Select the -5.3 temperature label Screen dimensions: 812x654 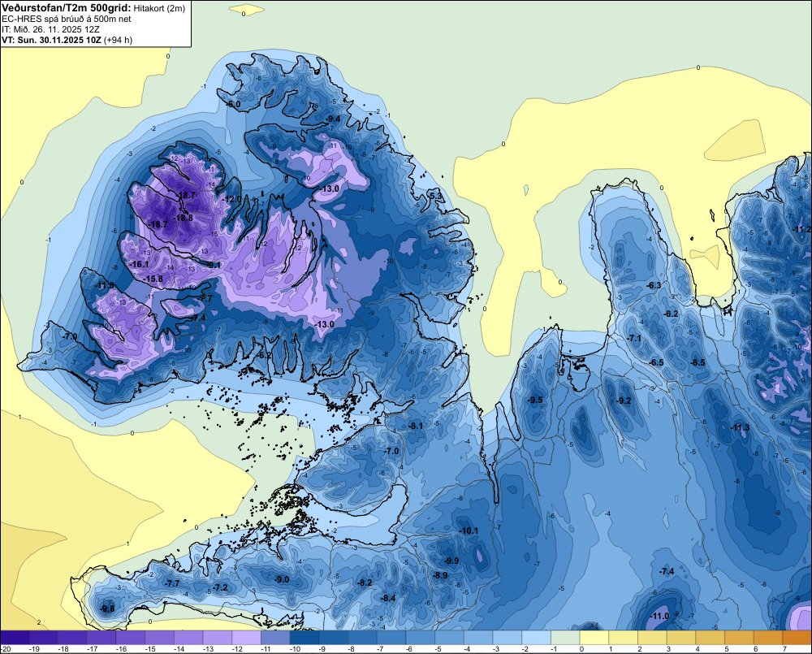(436, 196)
